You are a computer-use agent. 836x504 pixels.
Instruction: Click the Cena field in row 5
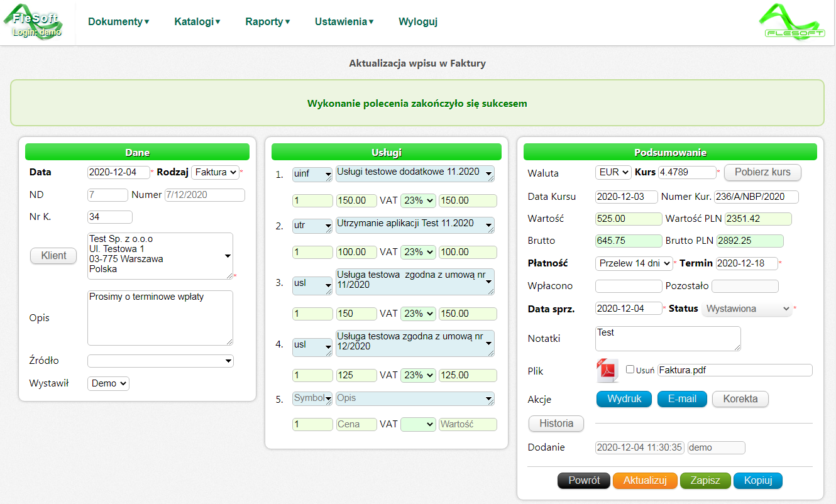pyautogui.click(x=356, y=424)
